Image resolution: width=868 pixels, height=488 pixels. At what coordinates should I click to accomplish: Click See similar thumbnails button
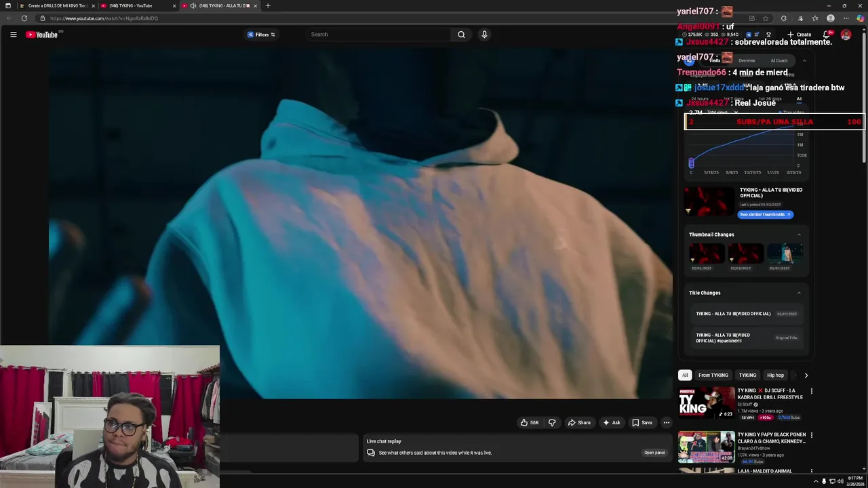pos(765,214)
